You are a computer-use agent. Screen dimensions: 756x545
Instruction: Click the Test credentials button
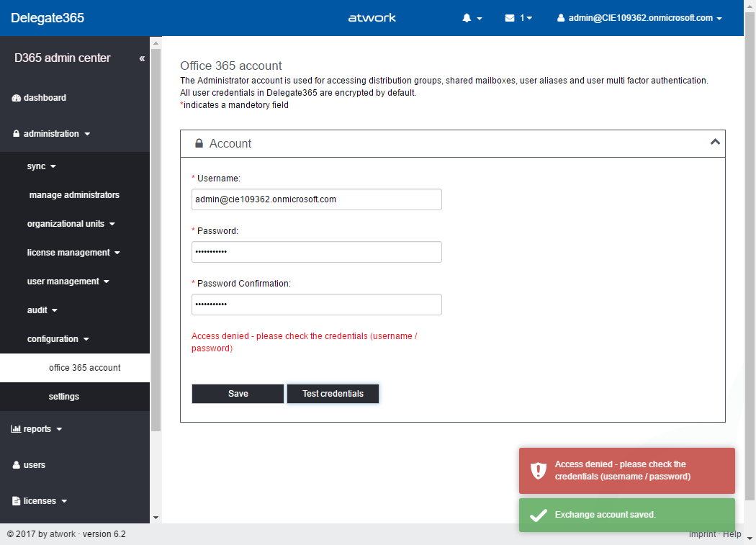(x=333, y=394)
